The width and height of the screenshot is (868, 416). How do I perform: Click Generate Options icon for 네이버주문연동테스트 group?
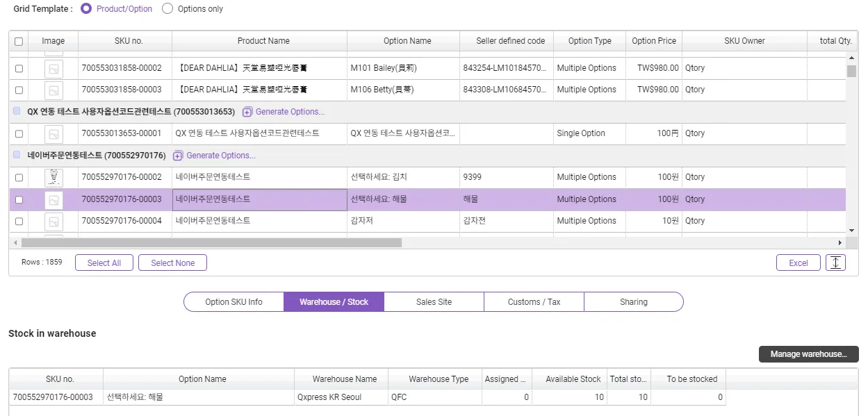coord(178,156)
